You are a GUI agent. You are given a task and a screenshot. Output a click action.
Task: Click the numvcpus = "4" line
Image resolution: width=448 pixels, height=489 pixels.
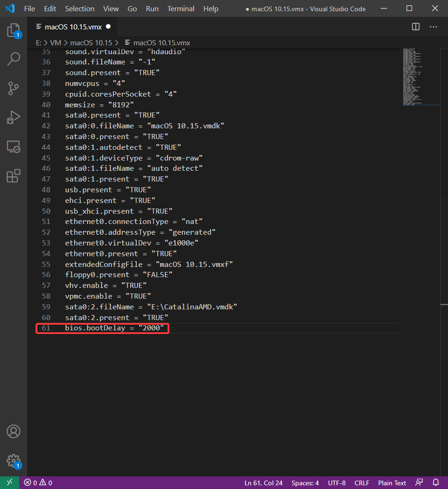[95, 83]
